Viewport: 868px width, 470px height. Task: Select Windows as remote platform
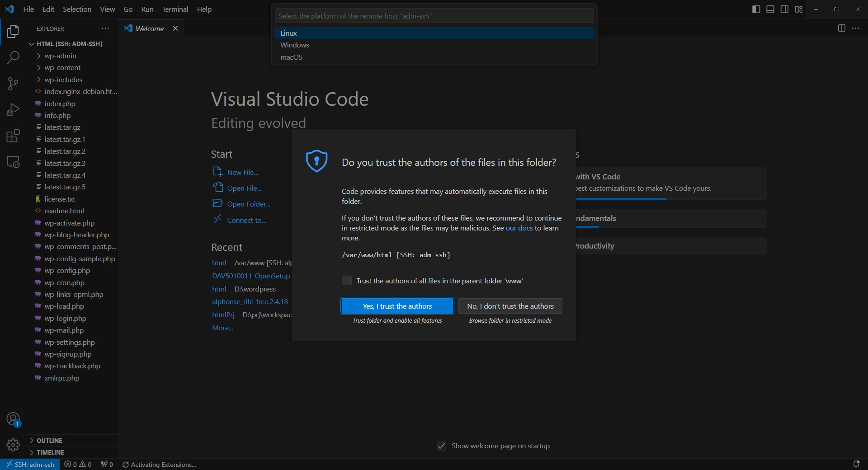[x=434, y=45]
